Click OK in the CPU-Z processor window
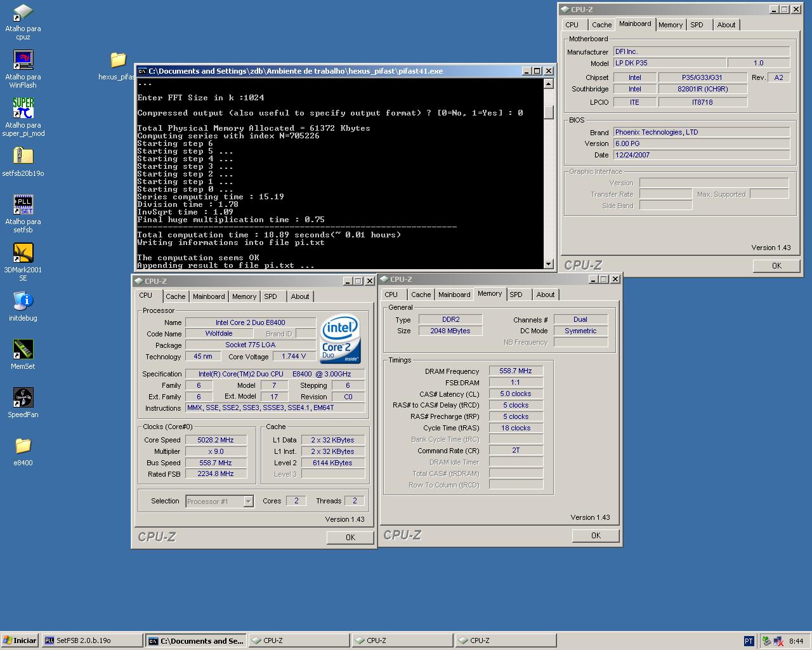 pyautogui.click(x=350, y=538)
